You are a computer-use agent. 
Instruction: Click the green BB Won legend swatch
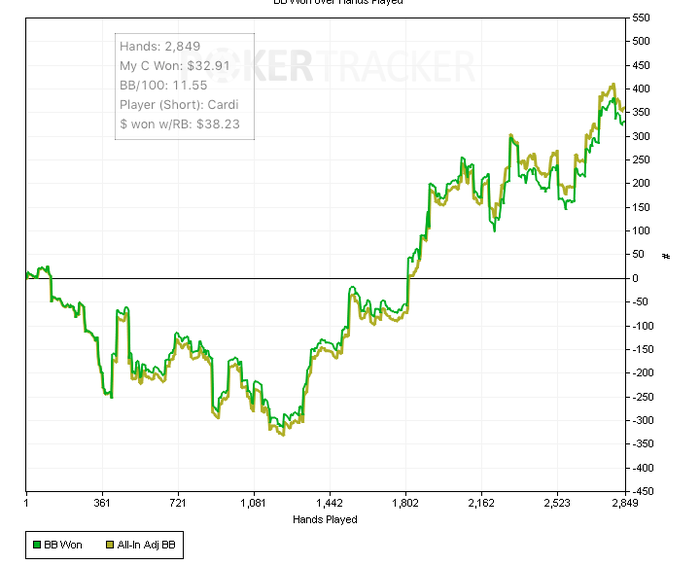click(37, 544)
